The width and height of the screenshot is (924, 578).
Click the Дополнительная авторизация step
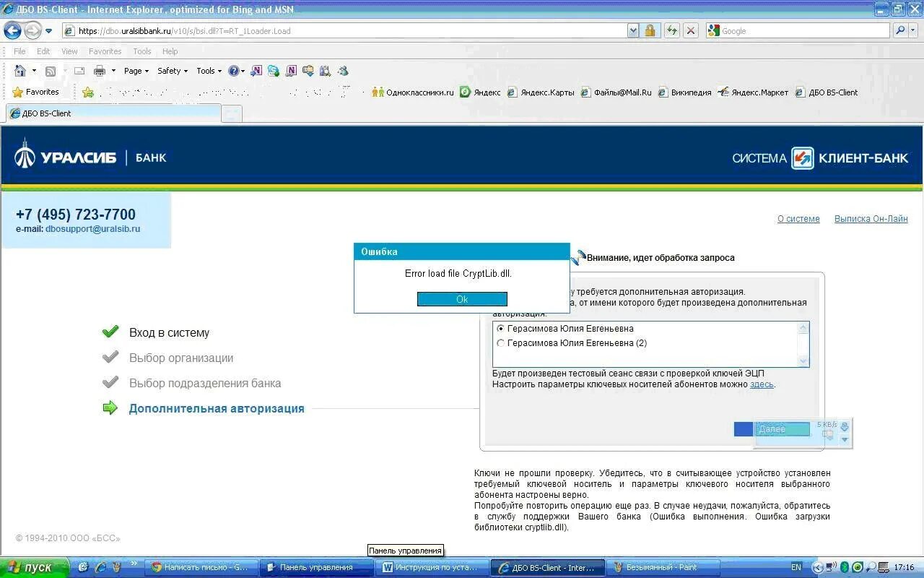(217, 409)
